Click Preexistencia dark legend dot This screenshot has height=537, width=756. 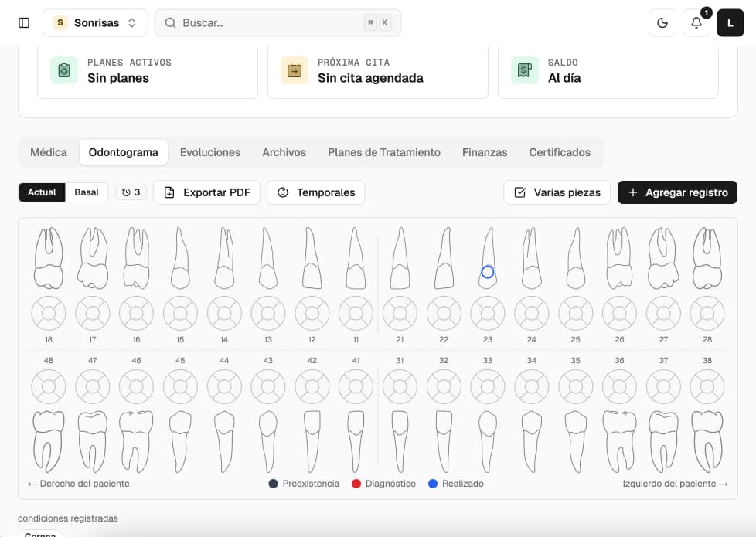point(274,484)
